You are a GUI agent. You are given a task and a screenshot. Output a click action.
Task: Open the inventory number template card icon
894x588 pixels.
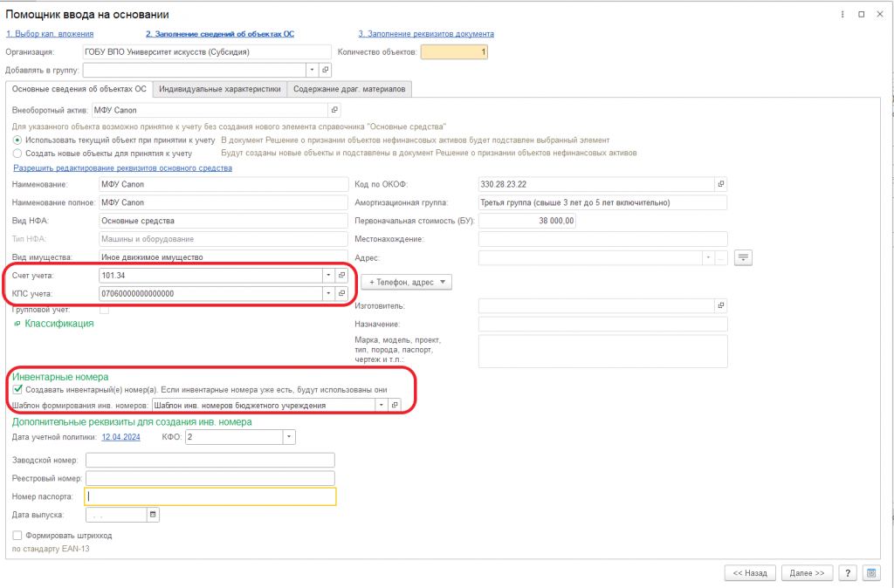point(395,405)
